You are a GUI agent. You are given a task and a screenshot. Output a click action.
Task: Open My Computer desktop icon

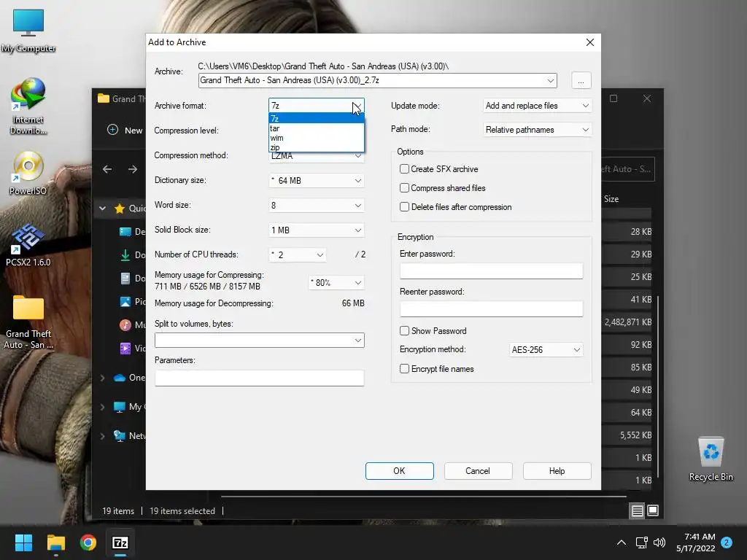[28, 31]
